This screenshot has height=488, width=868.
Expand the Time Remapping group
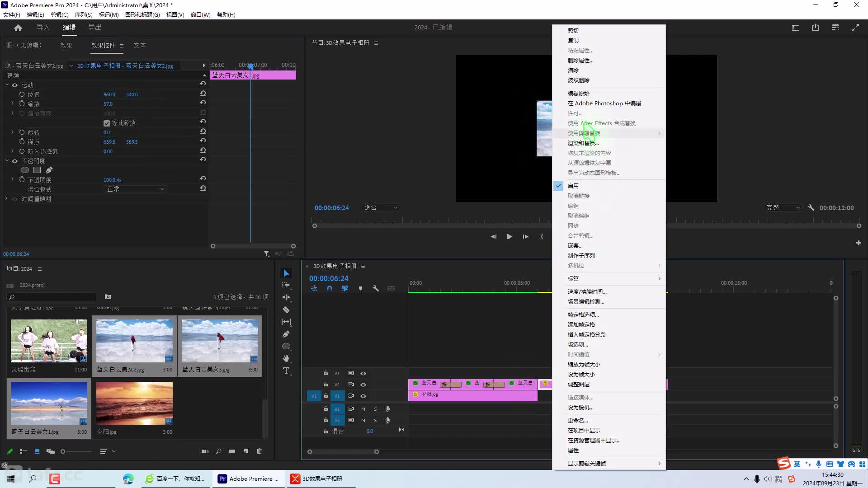[x=7, y=198]
